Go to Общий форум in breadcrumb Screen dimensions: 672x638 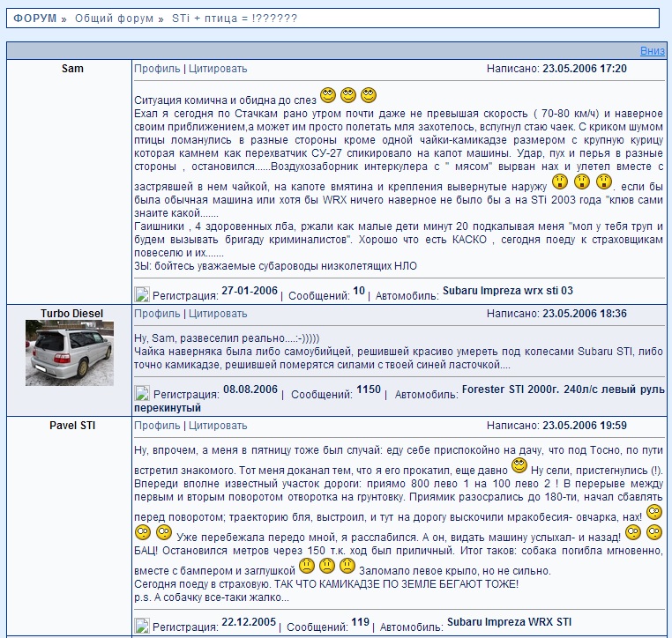tap(113, 19)
